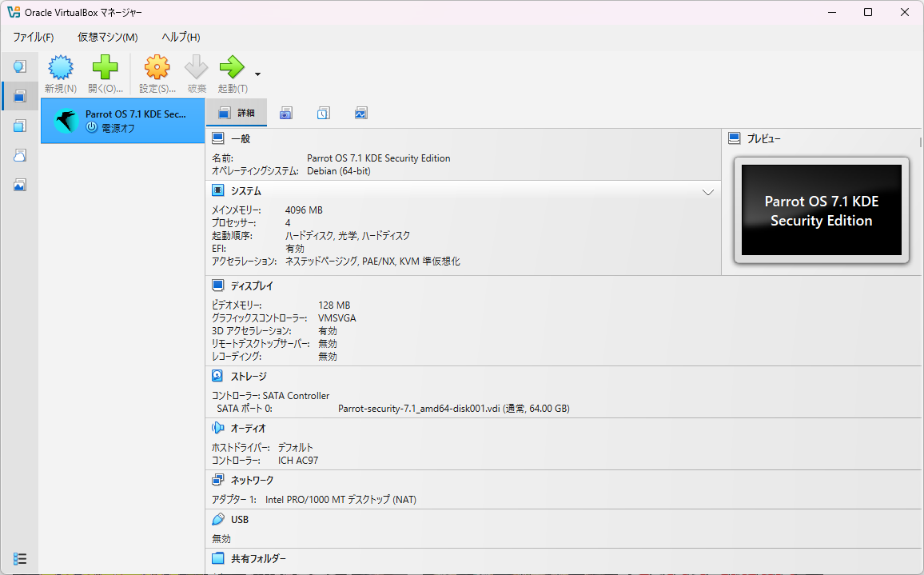The width and height of the screenshot is (924, 575).
Task: Open Settings (設定) gear icon
Action: point(157,67)
